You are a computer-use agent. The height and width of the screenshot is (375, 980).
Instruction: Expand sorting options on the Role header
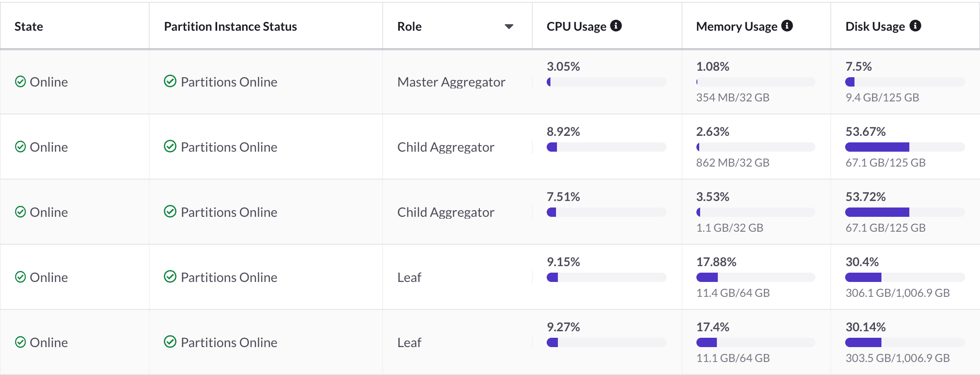(x=510, y=27)
